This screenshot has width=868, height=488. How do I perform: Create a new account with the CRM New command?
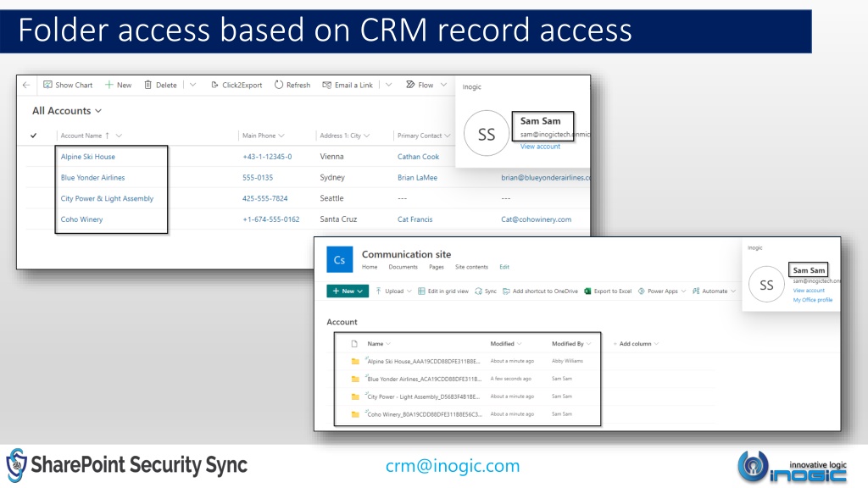118,85
